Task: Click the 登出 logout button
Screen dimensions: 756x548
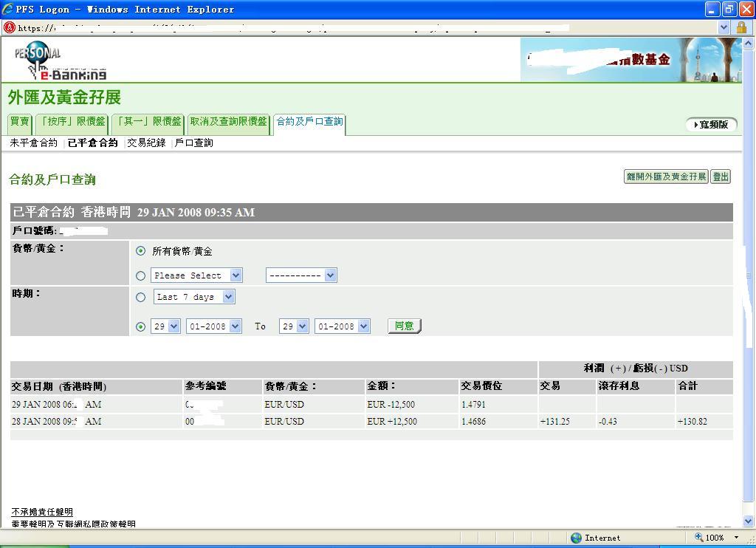Action: click(721, 177)
